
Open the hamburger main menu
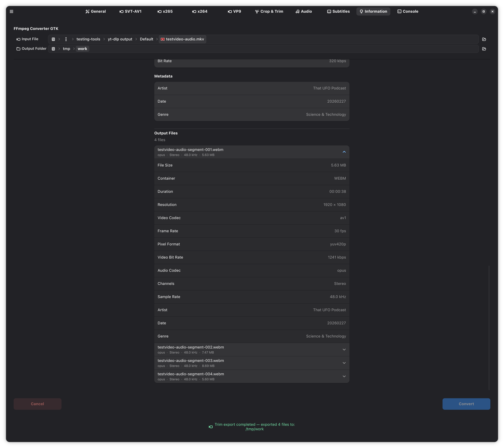pos(11,11)
